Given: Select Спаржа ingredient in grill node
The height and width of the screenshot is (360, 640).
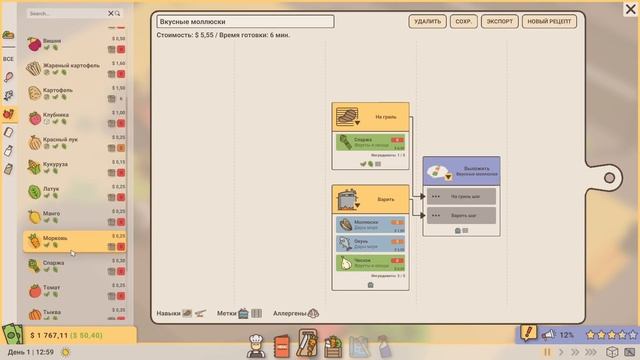Looking at the screenshot, I should pos(371,142).
